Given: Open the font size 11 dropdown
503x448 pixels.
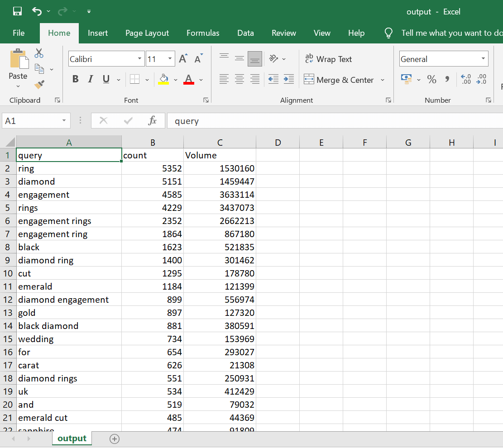Looking at the screenshot, I should point(170,59).
